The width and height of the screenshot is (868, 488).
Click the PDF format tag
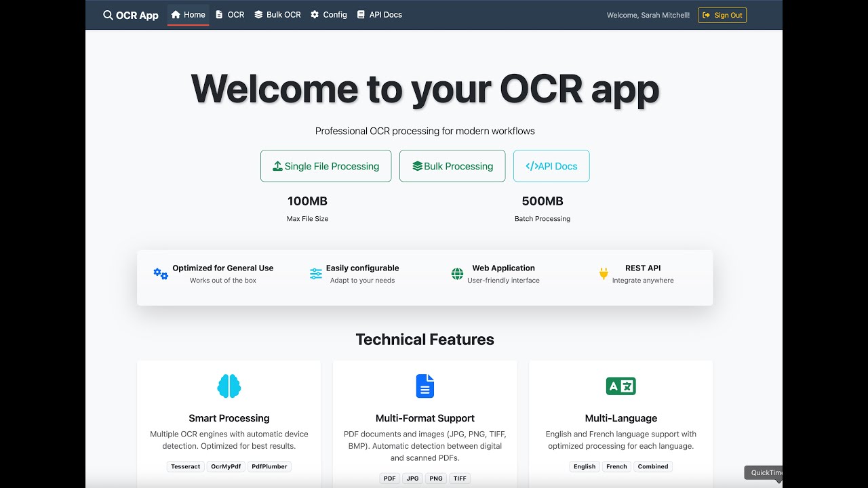(390, 479)
